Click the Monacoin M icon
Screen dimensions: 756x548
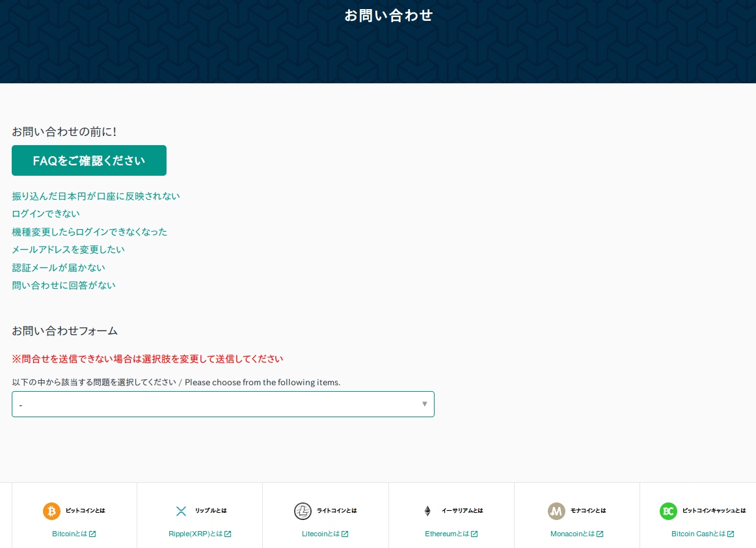tap(556, 511)
